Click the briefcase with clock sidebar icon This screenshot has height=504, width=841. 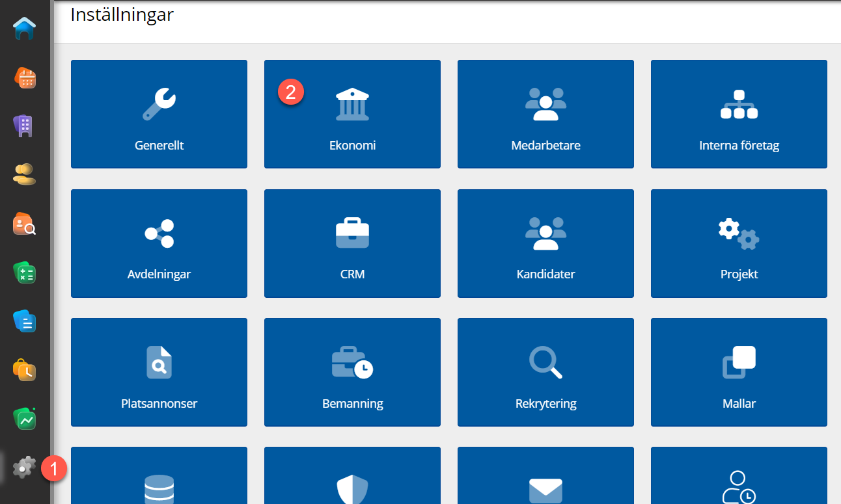25,369
